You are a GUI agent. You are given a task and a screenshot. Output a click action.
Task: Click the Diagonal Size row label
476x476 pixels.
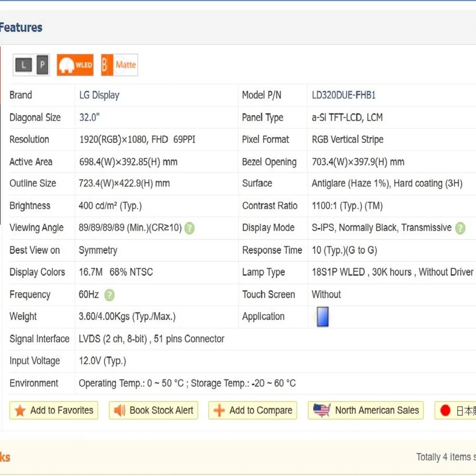click(x=35, y=118)
